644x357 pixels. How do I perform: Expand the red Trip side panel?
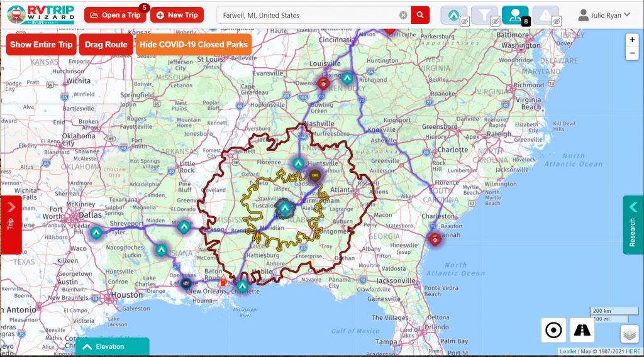tap(11, 224)
